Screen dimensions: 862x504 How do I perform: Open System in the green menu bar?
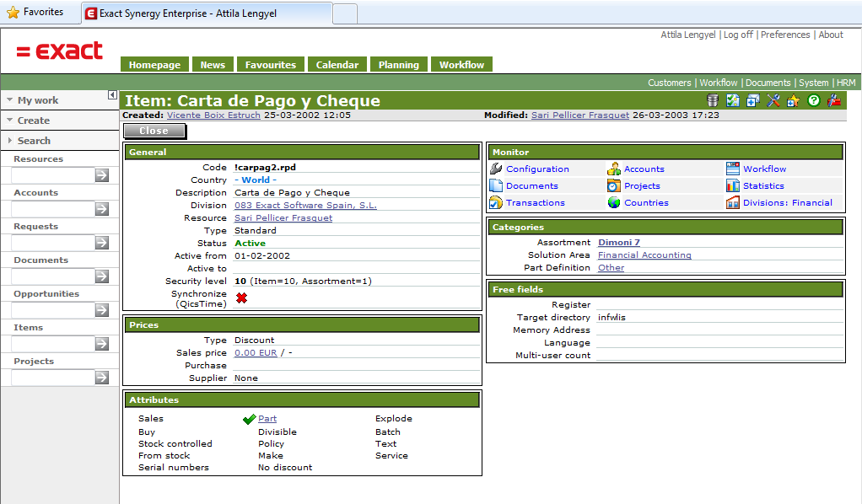tap(814, 83)
